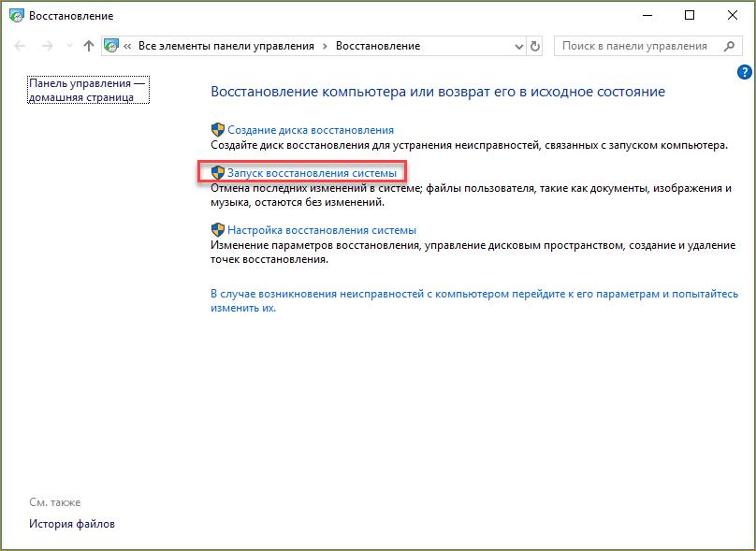Maximize the Восстановление window

coord(690,15)
